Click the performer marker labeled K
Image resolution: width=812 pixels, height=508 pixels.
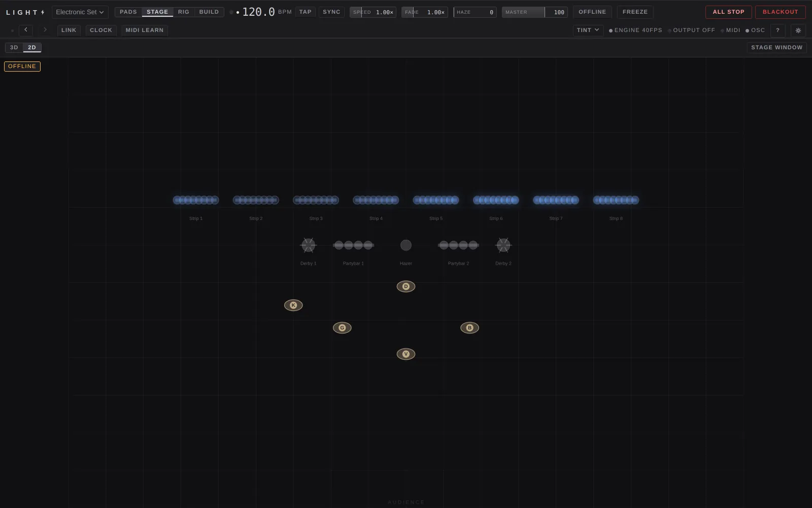click(x=293, y=305)
